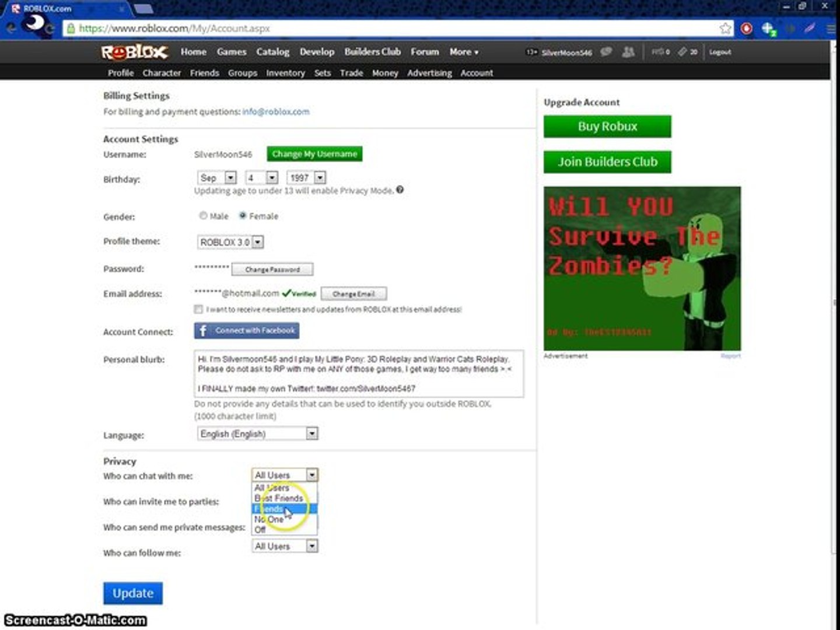Click the Join Builders Club button
Screen dimensions: 840x630
[x=607, y=162]
